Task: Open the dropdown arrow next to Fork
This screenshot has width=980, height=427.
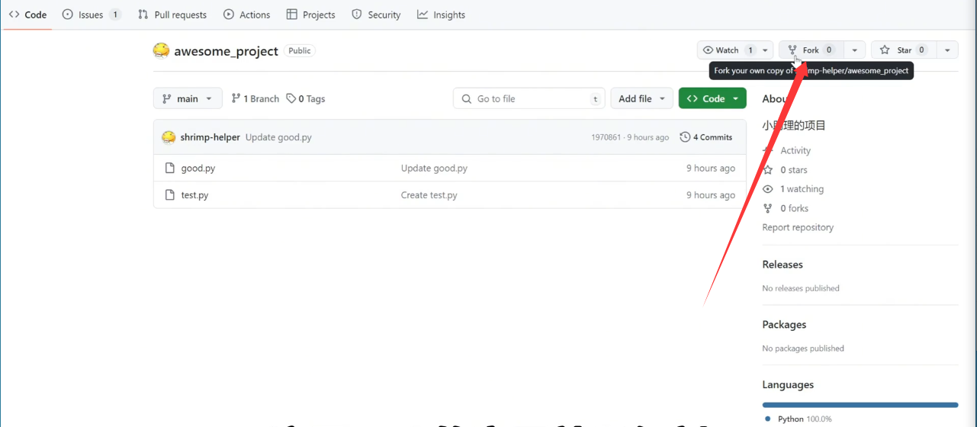Action: (854, 50)
